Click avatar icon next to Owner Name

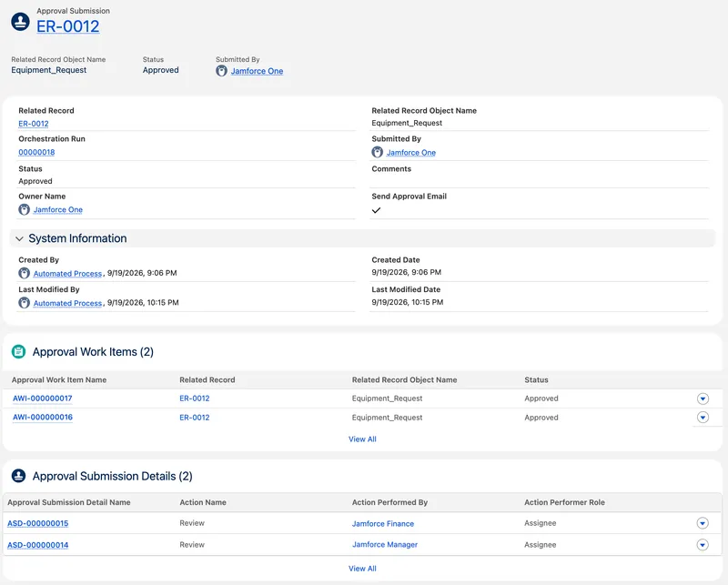coord(25,209)
